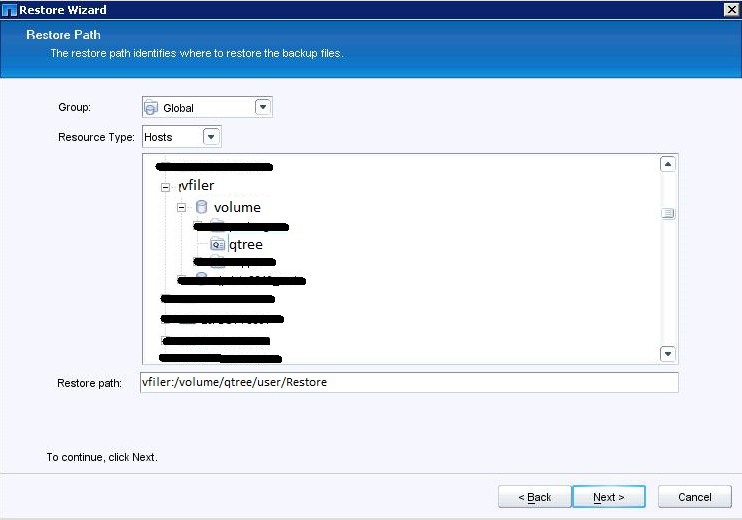Open the Group dropdown arrow
Screen dimensions: 742x520
coord(263,107)
